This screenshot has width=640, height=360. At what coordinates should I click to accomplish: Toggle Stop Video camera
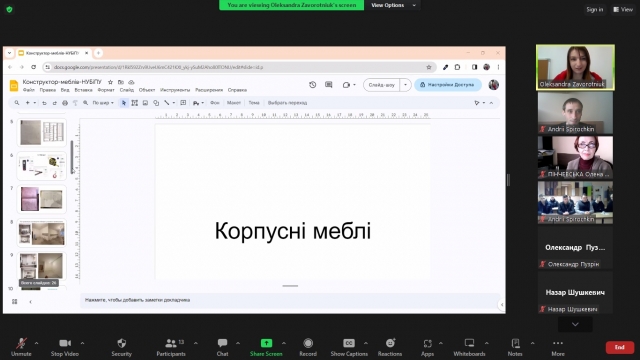[64, 343]
